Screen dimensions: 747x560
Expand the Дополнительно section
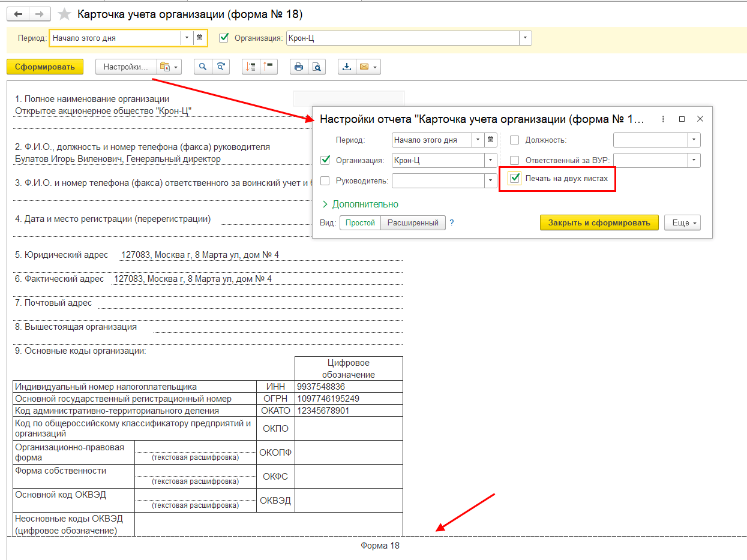[x=360, y=204]
